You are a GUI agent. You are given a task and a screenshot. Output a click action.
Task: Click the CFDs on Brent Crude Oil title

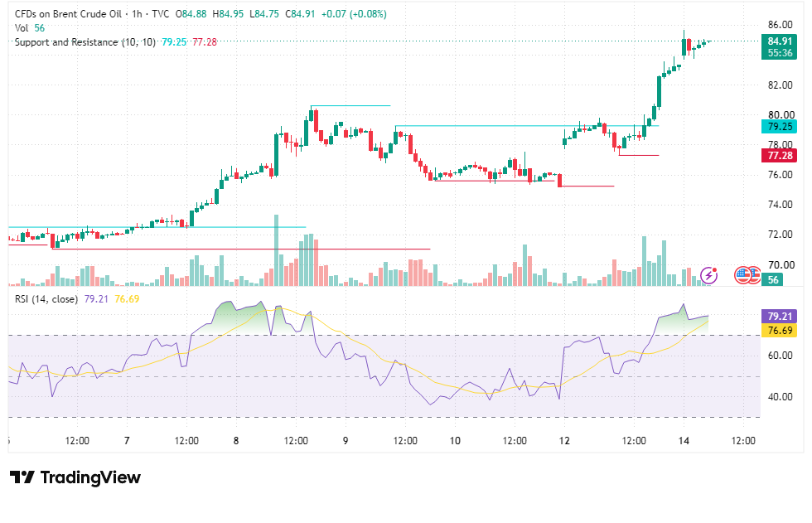[x=68, y=14]
